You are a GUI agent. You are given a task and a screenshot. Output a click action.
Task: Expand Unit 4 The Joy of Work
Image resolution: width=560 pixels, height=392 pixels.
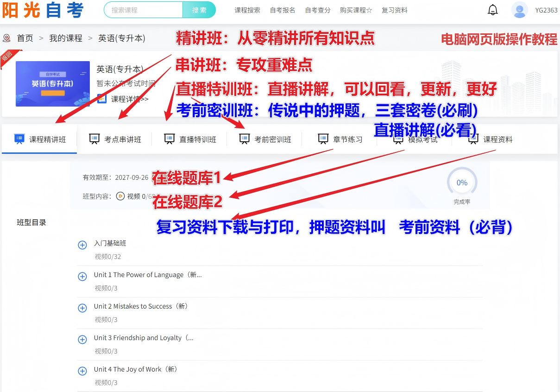point(82,371)
